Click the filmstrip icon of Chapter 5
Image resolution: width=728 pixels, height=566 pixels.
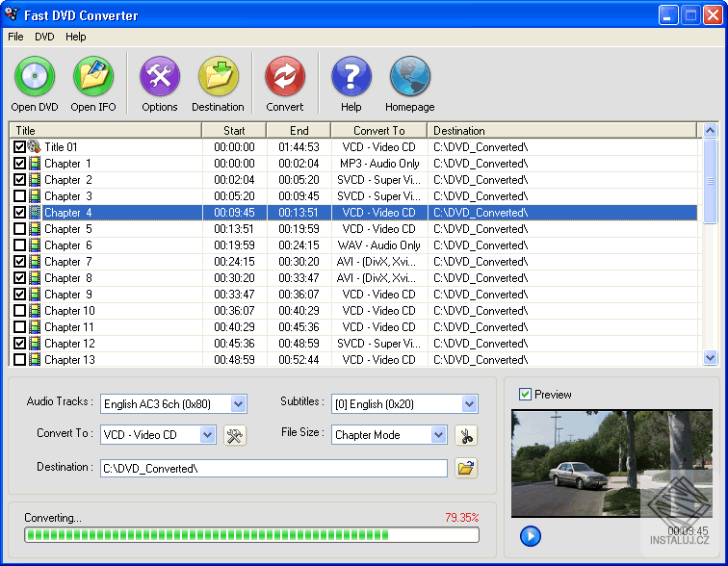[x=35, y=229]
